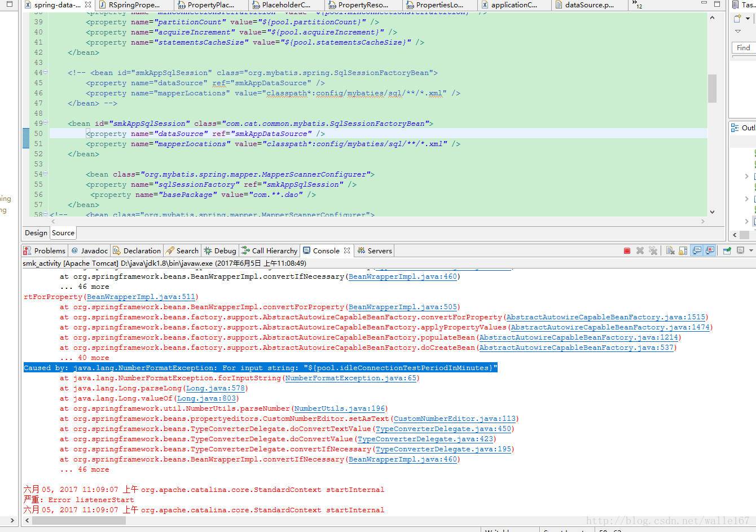This screenshot has height=532, width=756.
Task: Pin the console view
Action: click(727, 250)
